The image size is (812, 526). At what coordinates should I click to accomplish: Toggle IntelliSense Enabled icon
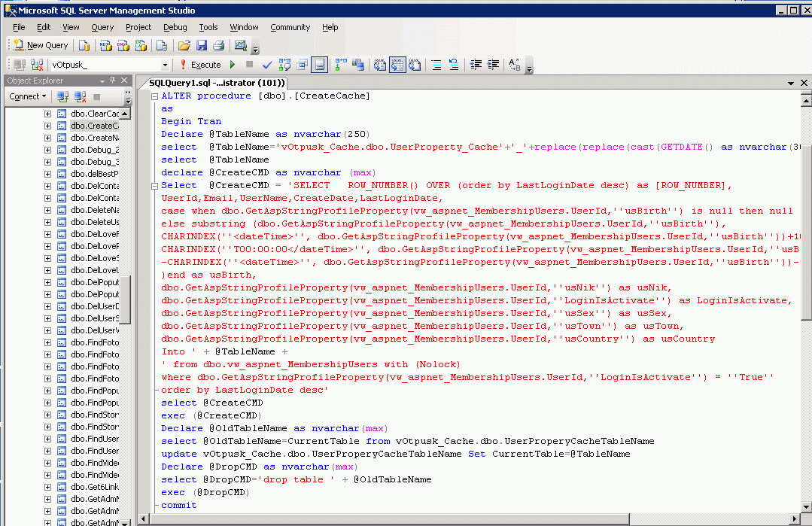pyautogui.click(x=320, y=65)
